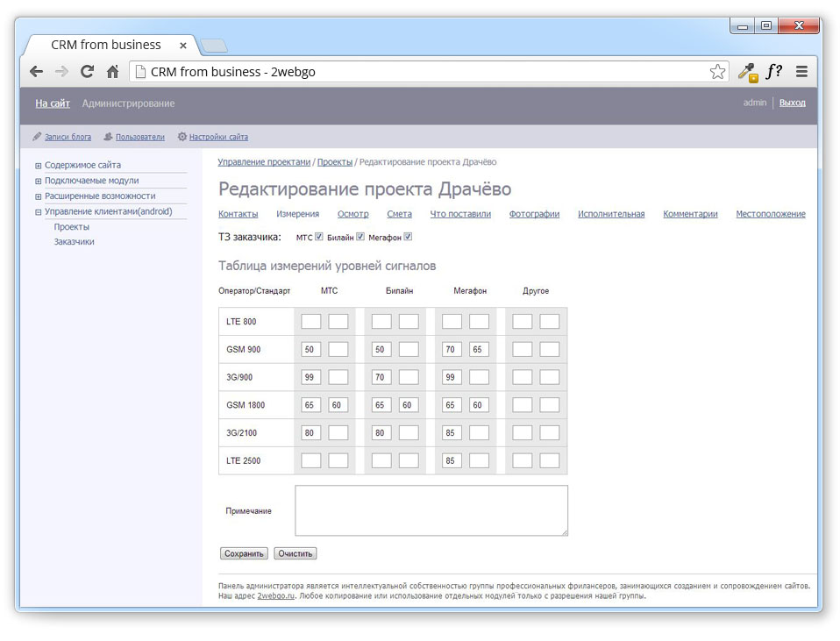
Task: Click МТС GSM 900 field with 50
Action: pyautogui.click(x=310, y=350)
